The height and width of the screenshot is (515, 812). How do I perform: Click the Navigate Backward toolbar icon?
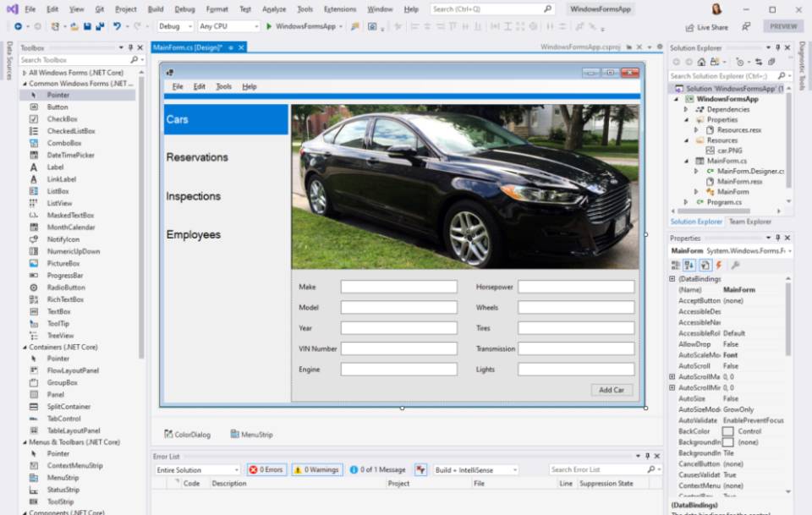tap(18, 26)
